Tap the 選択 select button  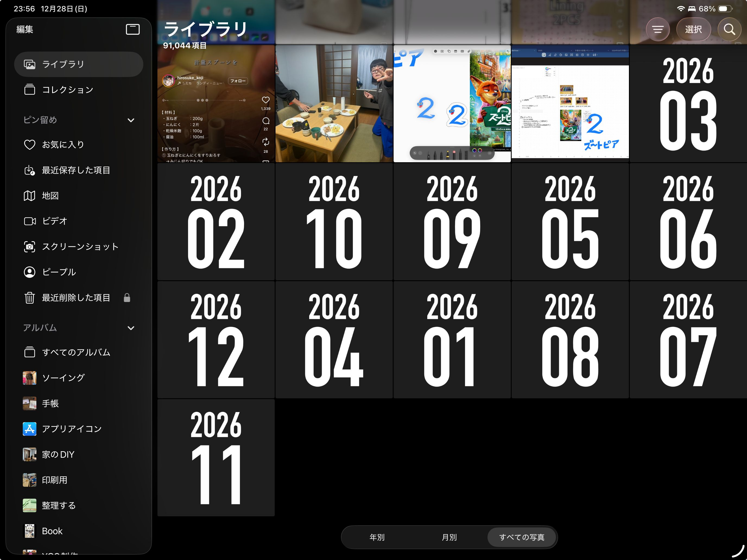pos(693,29)
